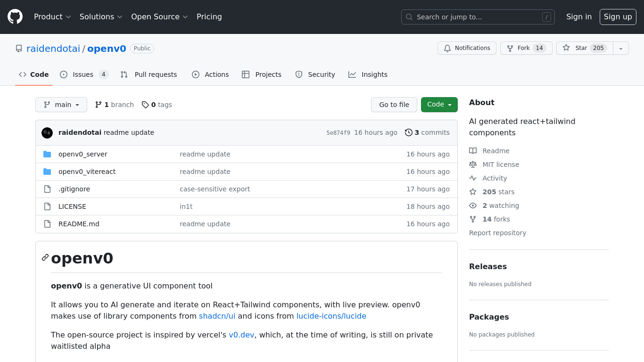Open the README.md file name
Viewport: 644px width, 362px height.
(x=79, y=224)
